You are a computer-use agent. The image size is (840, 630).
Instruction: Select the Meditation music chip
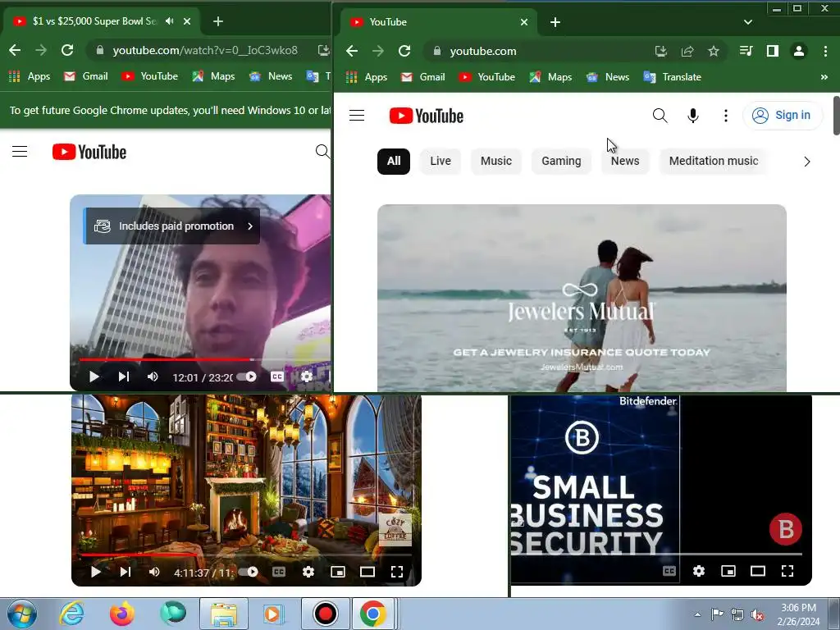714,162
